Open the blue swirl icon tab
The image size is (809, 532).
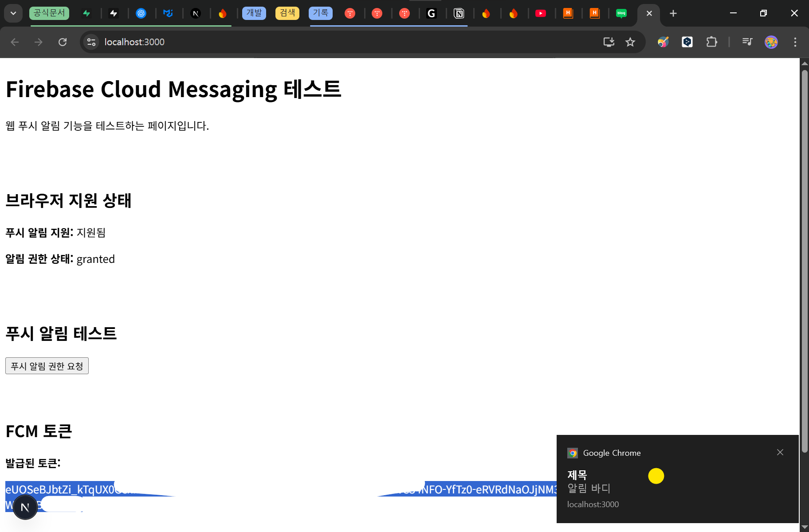[x=141, y=13]
